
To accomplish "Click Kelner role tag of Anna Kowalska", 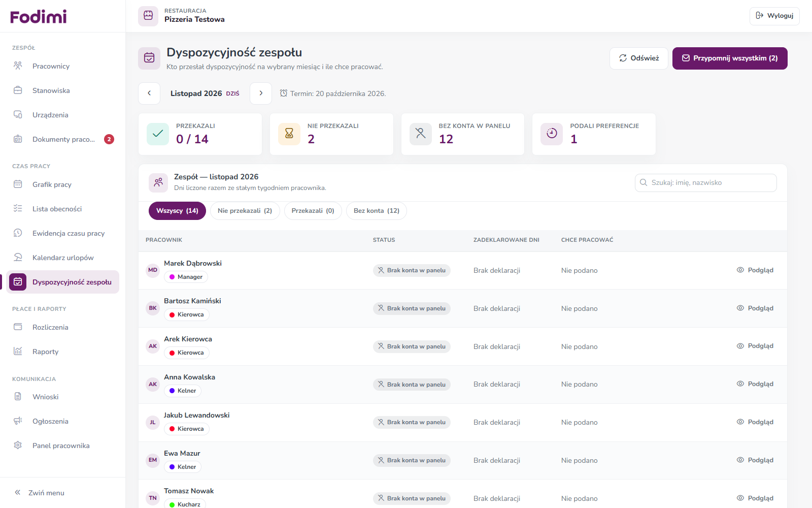I will [x=183, y=391].
